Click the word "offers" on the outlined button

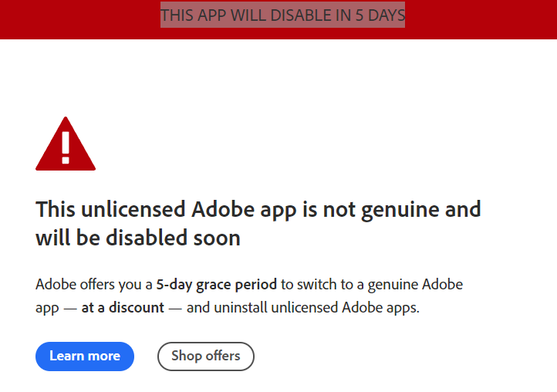223,356
